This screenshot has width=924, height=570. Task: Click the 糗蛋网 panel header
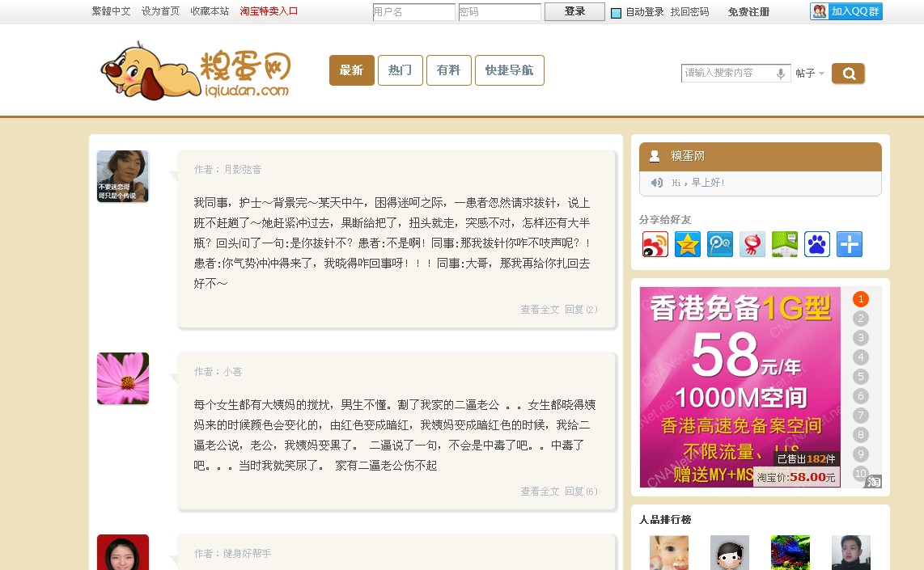pyautogui.click(x=761, y=157)
